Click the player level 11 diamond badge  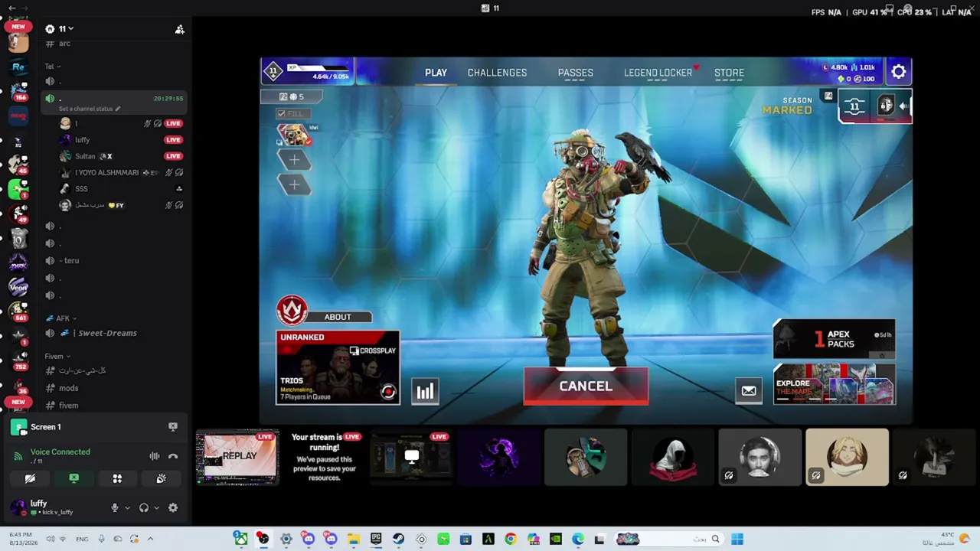(273, 72)
